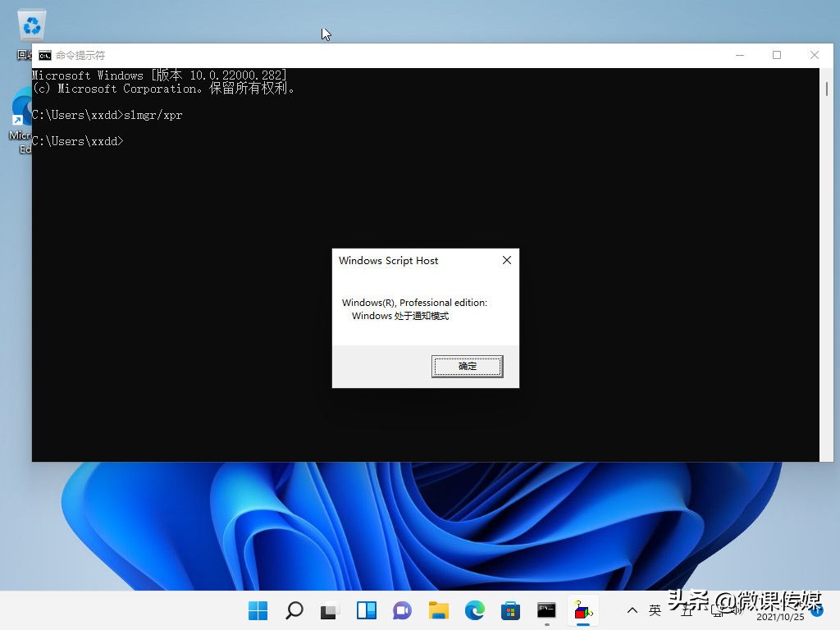Minimize the 命令提示符 window
The width and height of the screenshot is (840, 630).
[740, 55]
